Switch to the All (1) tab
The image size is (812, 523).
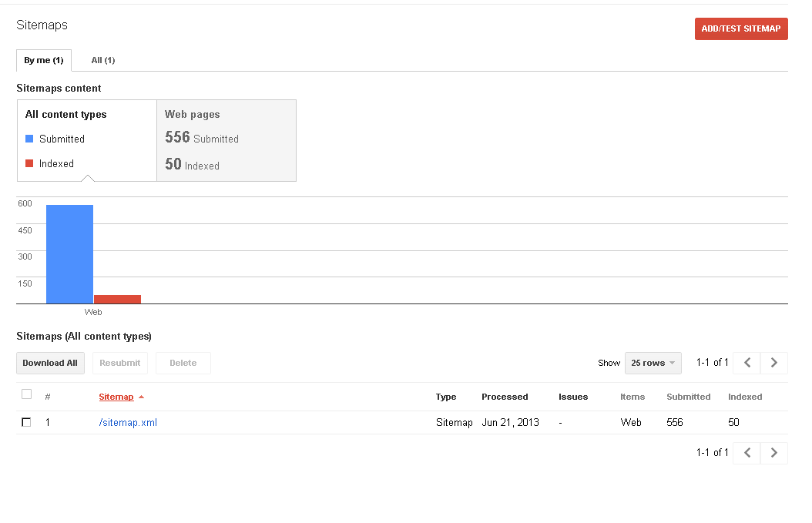[103, 60]
